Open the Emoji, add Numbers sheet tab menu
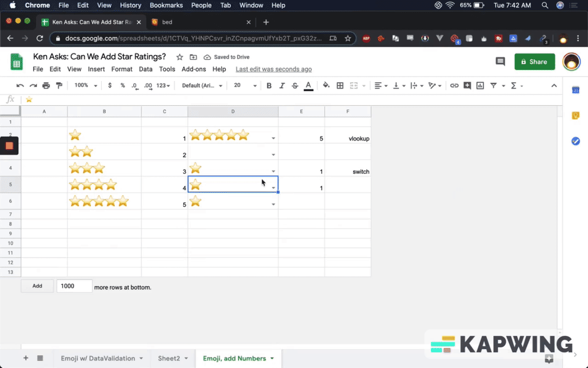 point(272,358)
